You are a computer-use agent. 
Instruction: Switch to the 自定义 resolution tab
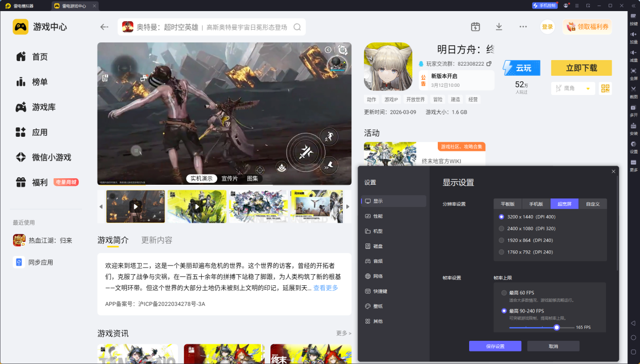593,204
